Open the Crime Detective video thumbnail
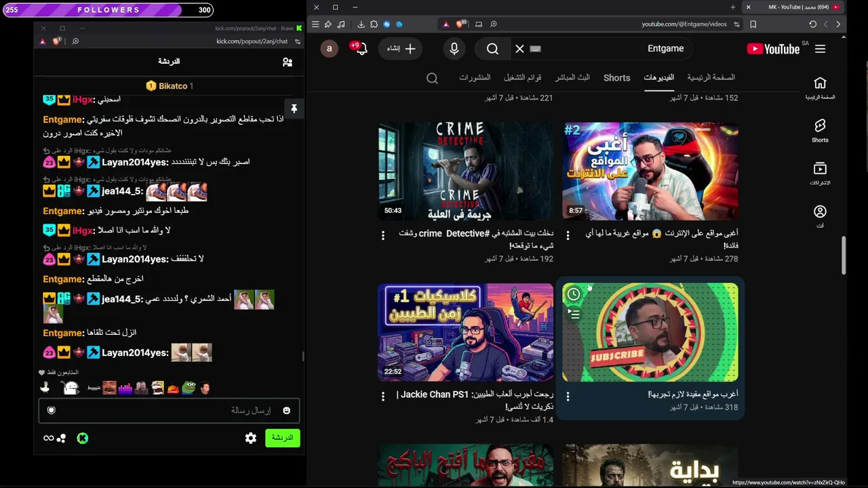 click(x=466, y=171)
